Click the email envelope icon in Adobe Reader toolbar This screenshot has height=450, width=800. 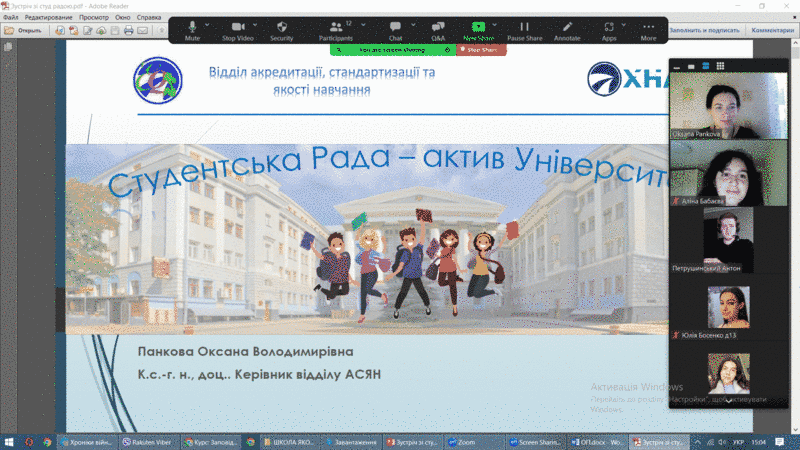tap(142, 31)
